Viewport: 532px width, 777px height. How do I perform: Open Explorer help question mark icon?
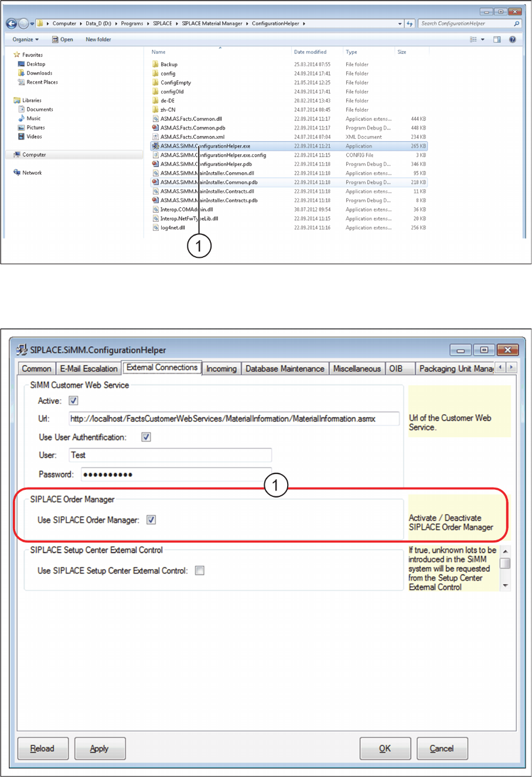tap(513, 39)
